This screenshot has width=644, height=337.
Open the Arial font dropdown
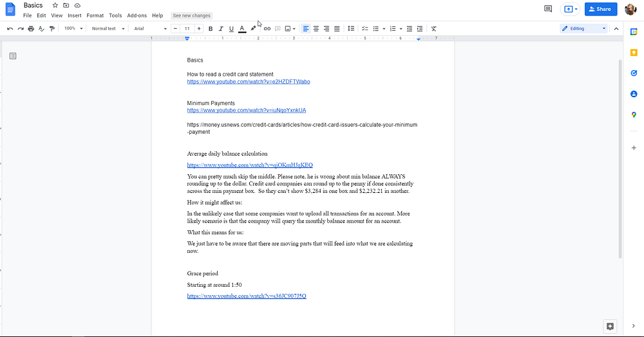tap(150, 29)
